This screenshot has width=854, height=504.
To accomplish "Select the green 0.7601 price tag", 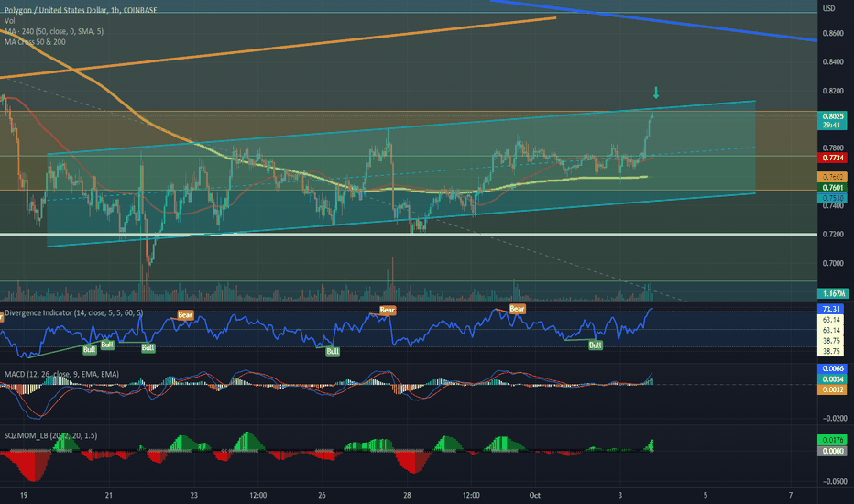I will click(x=832, y=188).
